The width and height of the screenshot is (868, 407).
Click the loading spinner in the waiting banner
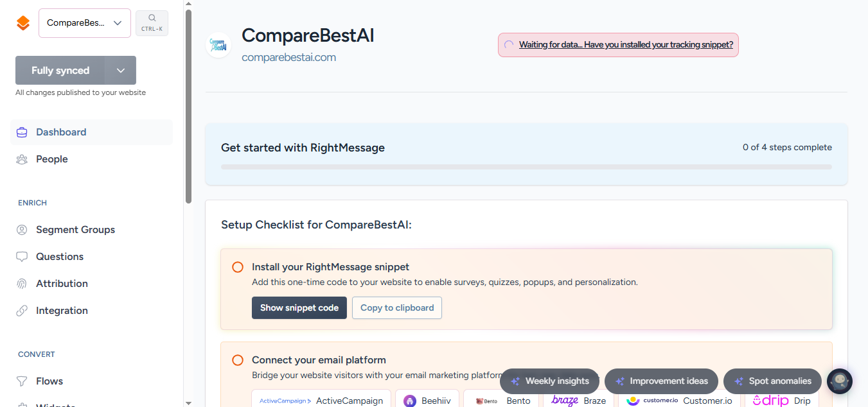click(509, 45)
